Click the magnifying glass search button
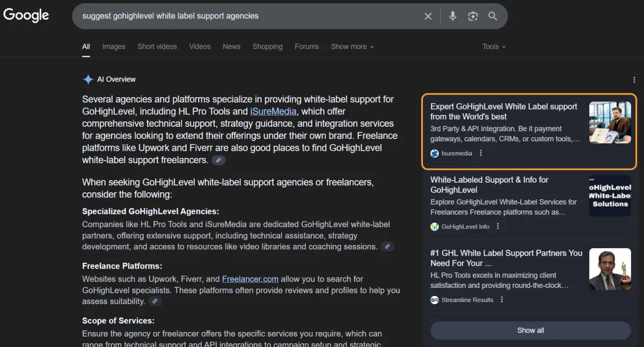 [493, 16]
